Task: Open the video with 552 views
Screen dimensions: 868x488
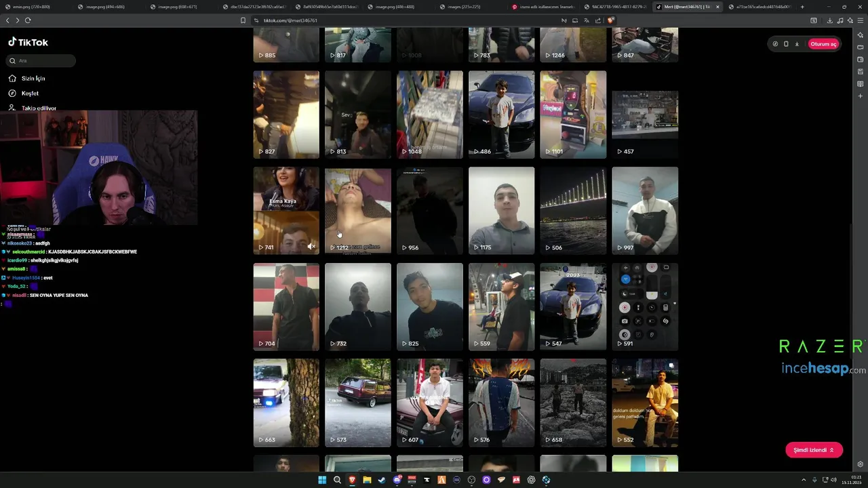Action: [x=645, y=403]
